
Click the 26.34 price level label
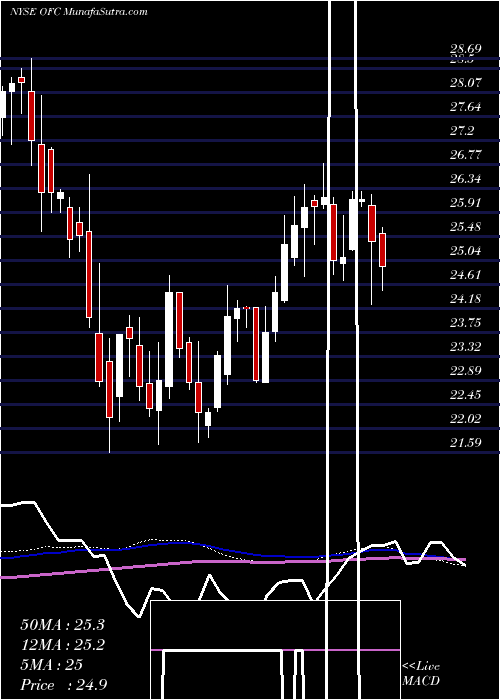466,179
